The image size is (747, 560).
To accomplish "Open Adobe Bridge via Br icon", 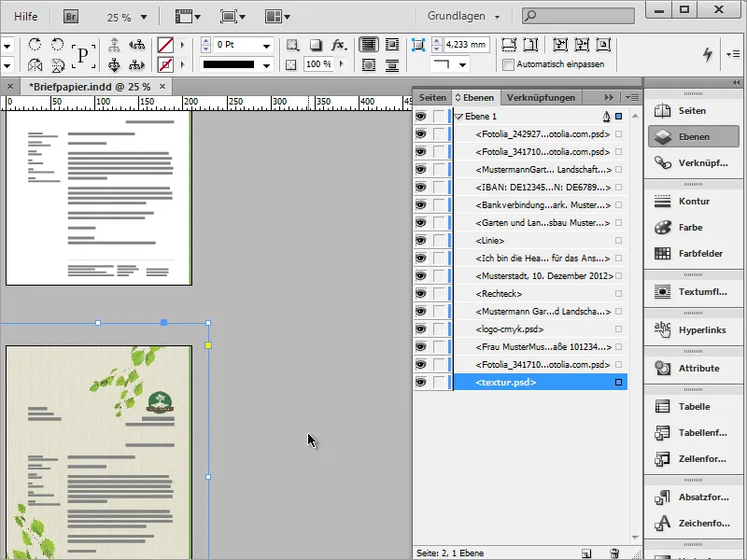I will coord(71,17).
